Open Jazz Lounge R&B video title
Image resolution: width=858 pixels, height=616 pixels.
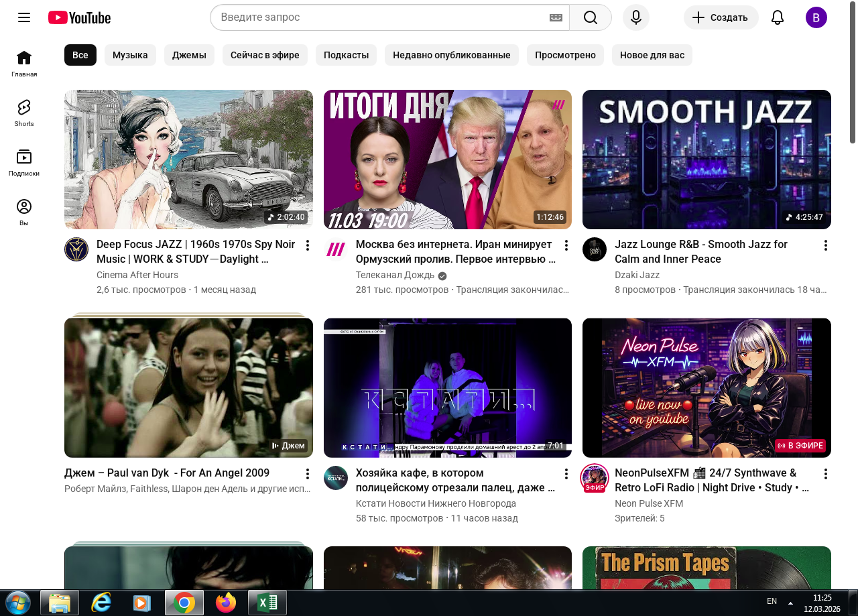point(701,251)
